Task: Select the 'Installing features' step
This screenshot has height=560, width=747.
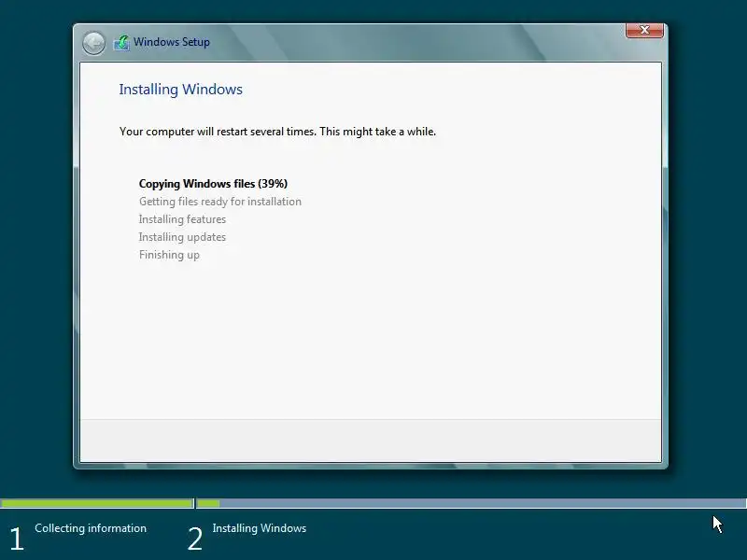Action: tap(182, 219)
